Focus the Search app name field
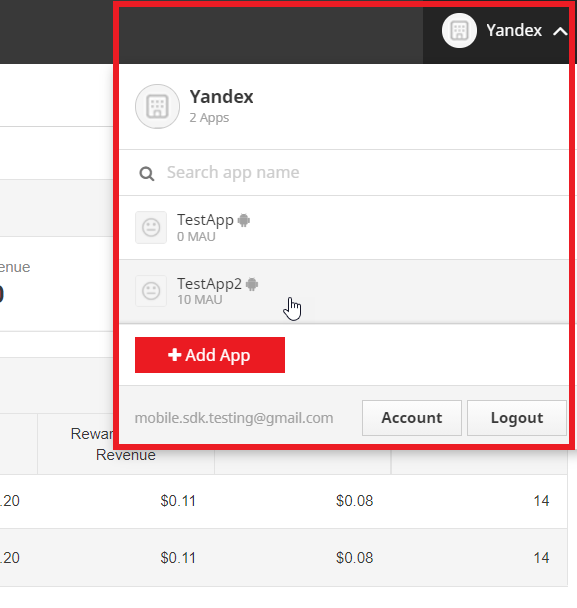 (344, 173)
